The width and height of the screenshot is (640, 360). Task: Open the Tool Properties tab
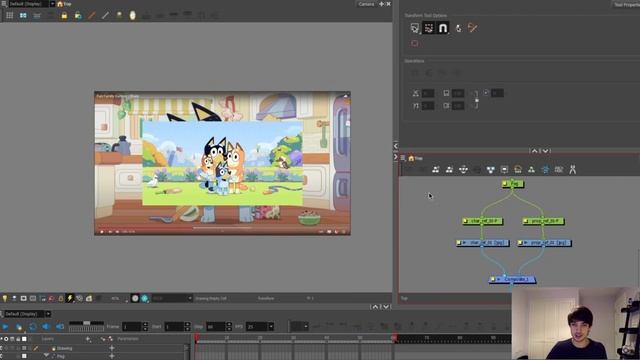[x=627, y=4]
